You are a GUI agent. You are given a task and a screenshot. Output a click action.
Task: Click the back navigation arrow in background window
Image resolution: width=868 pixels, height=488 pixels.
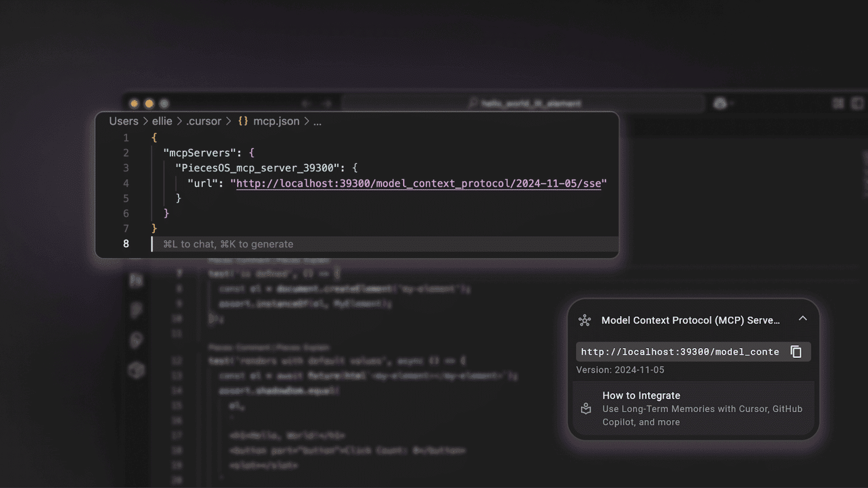306,103
